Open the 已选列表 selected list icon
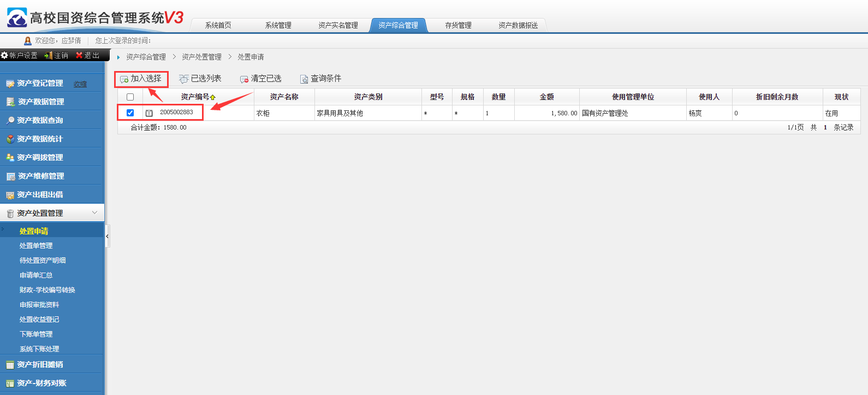 (x=184, y=79)
